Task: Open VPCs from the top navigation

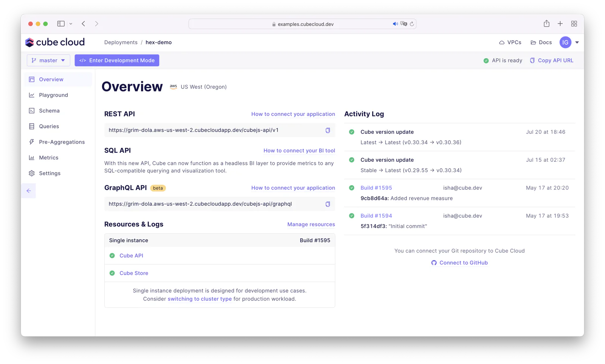Action: click(510, 42)
